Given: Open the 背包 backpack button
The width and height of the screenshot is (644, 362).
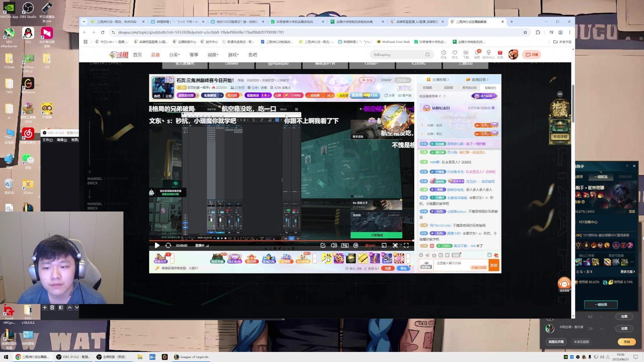Looking at the screenshot, I should pyautogui.click(x=403, y=268).
